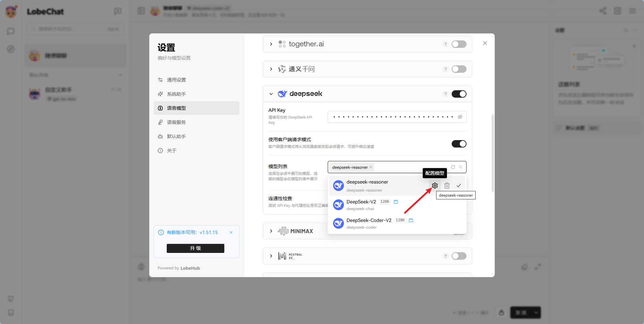Click the settings dialog scrollbar
The image size is (644, 324).
pos(493,153)
